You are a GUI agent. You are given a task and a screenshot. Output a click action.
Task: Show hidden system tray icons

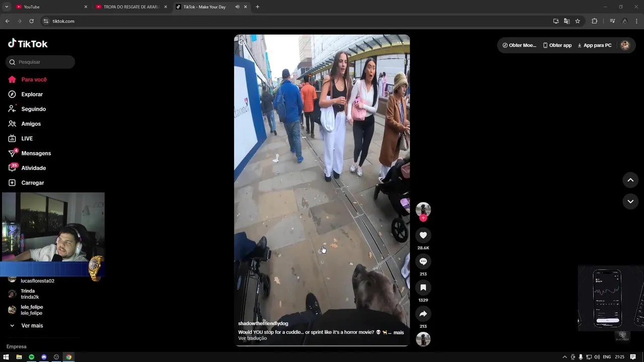point(565,357)
